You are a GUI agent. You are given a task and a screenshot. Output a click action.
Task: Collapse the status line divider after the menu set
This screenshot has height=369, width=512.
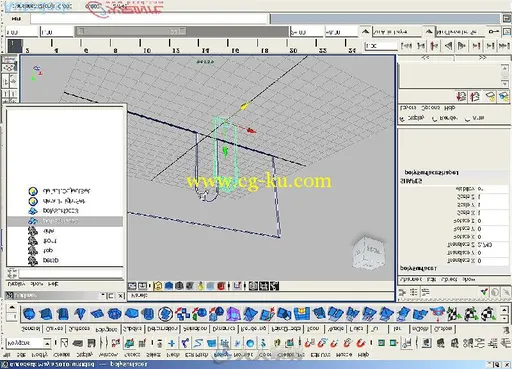[x=56, y=343]
